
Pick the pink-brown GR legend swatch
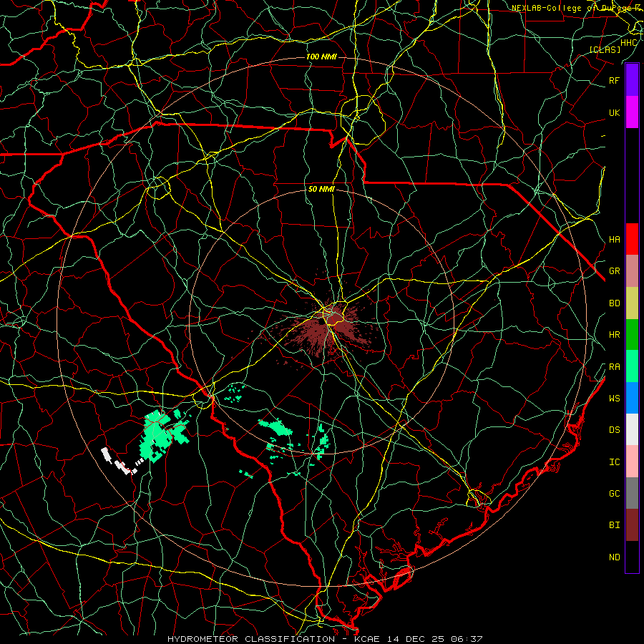click(632, 271)
